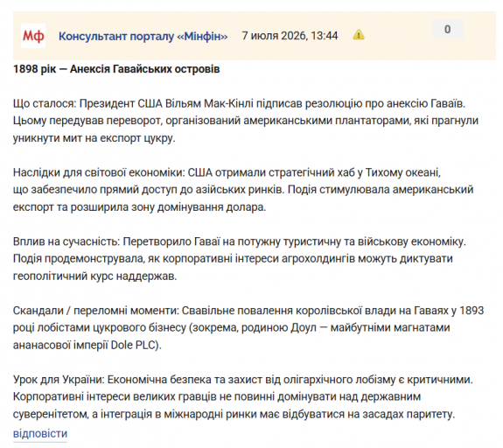
Task: Click the name "Вільям Мак-Кінлі"
Action: 209,103
